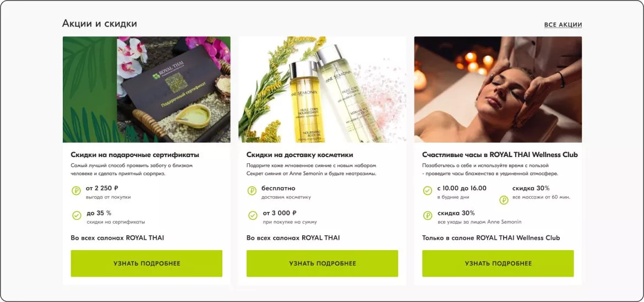Click 'Только в салоне ROYAL THAI Wellness Club' text
644x302 pixels.
pos(491,238)
